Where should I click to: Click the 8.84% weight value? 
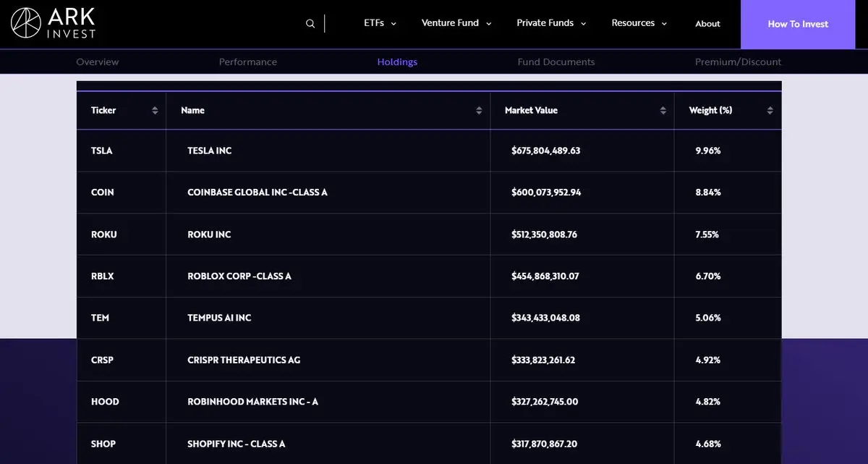coord(708,193)
